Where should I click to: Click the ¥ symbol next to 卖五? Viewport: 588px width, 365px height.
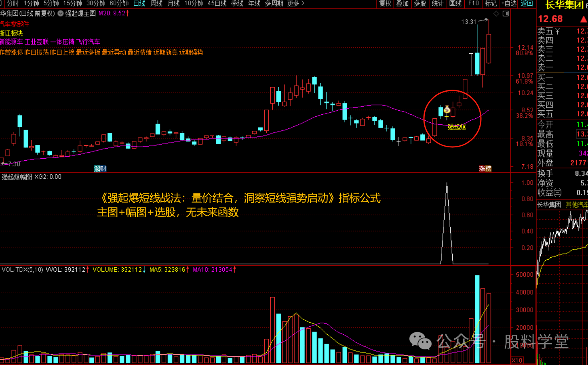tap(558, 31)
